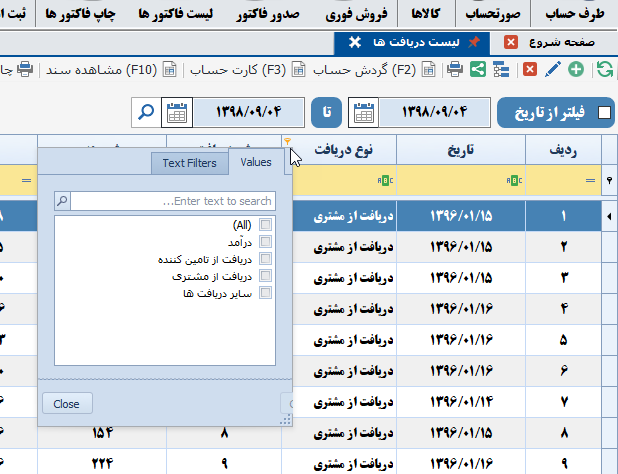Open the calendar dropdown for the end date
Screen dimensions: 618x474
(x=177, y=112)
